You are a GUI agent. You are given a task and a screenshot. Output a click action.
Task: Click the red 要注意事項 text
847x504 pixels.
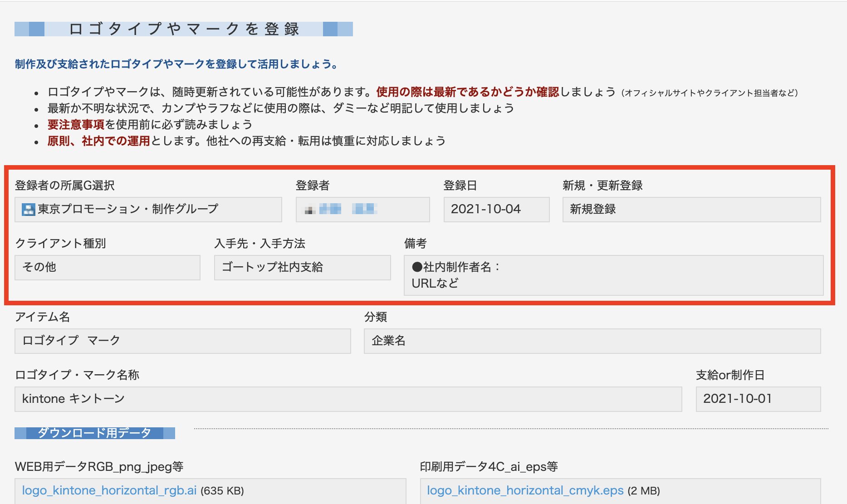[76, 125]
